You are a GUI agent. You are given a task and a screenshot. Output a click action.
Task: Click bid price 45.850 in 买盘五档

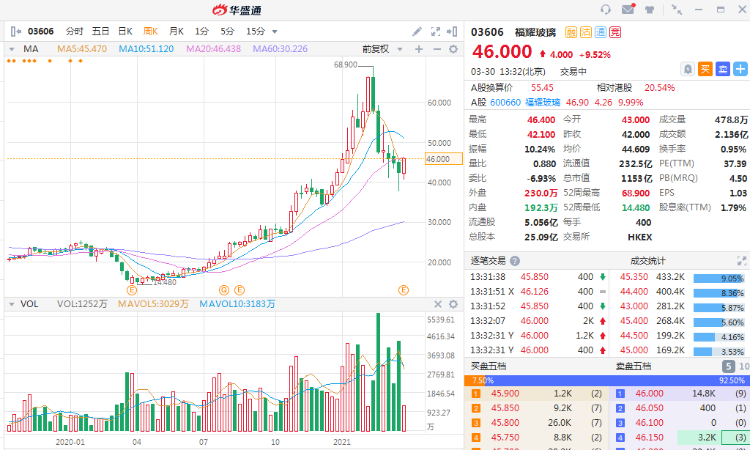[505, 408]
